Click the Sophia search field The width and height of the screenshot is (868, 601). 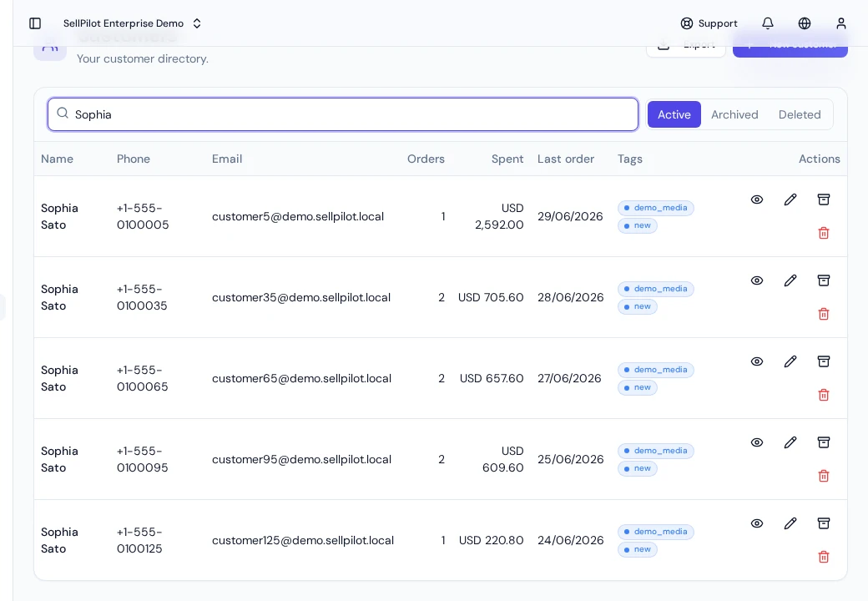click(x=343, y=114)
